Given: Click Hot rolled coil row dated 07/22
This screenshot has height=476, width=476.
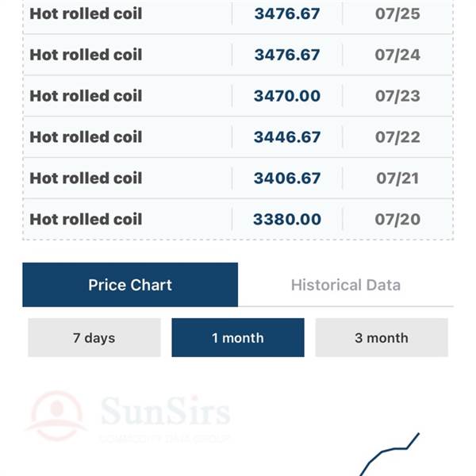Looking at the screenshot, I should (x=238, y=137).
